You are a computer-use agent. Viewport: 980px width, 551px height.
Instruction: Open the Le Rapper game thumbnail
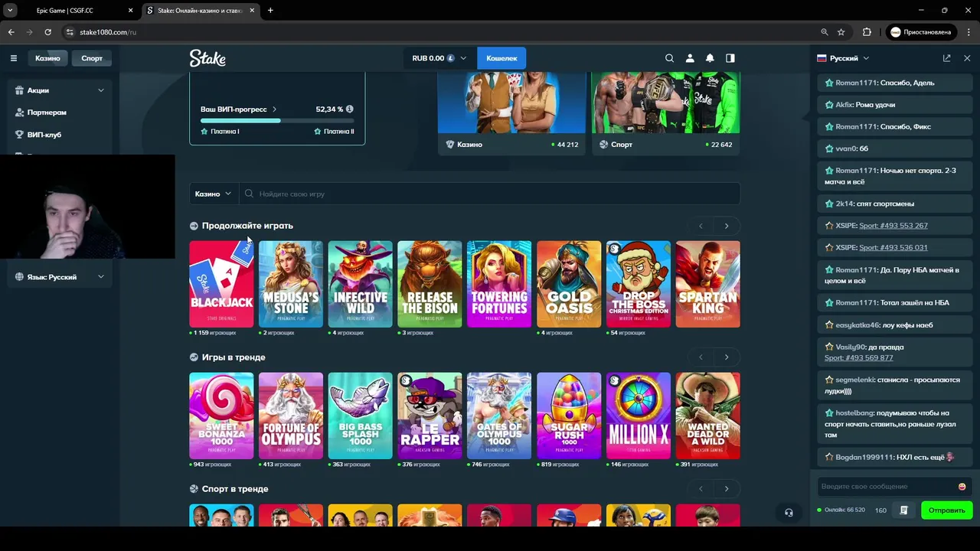(430, 416)
